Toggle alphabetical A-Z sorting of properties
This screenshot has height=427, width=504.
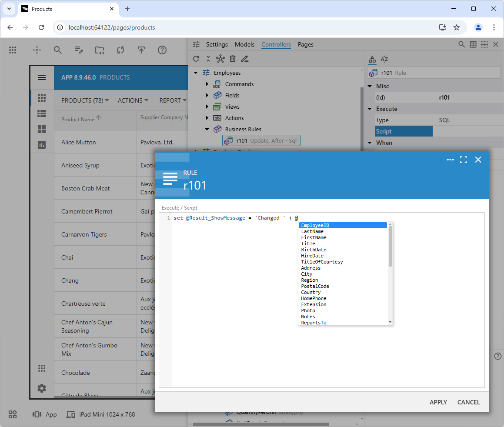coord(384,60)
